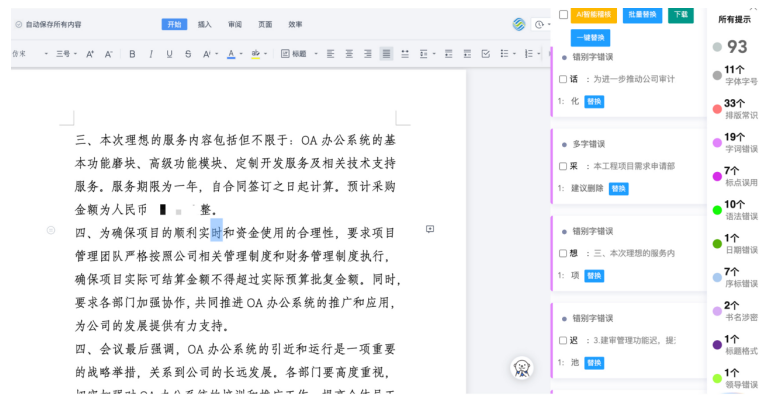This screenshot has height=397, width=781.
Task: Apply yellow text highlight color
Action: tap(256, 54)
